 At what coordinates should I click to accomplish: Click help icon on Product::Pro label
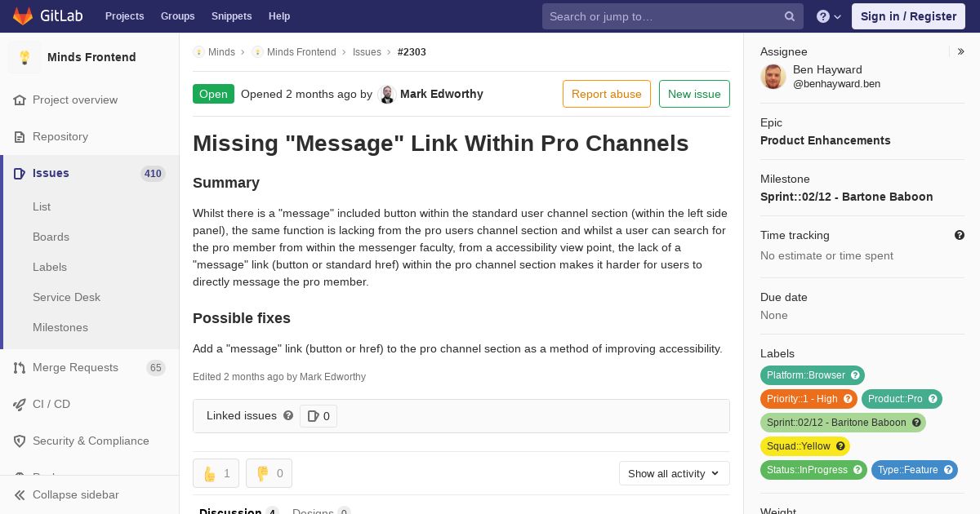[933, 399]
